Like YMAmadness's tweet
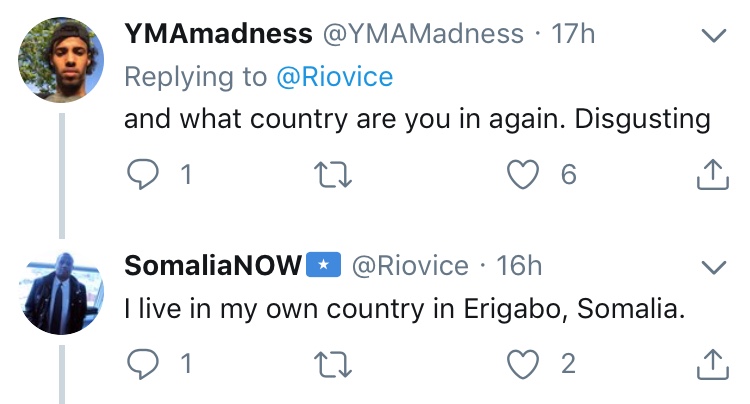750x404 pixels. click(522, 176)
